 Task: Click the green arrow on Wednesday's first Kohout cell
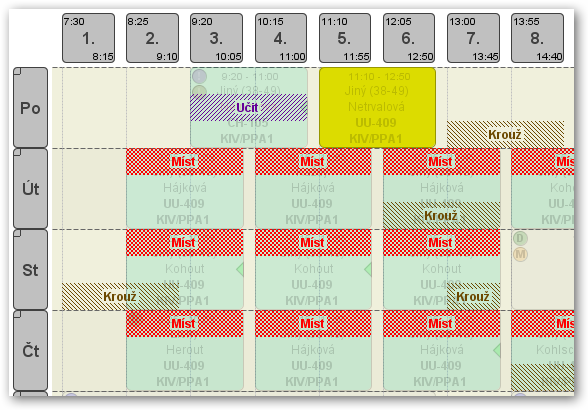pos(240,269)
